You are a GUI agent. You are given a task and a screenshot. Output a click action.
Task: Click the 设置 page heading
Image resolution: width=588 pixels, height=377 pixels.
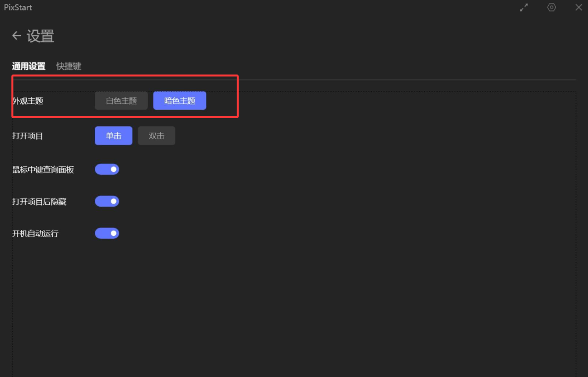pos(40,36)
